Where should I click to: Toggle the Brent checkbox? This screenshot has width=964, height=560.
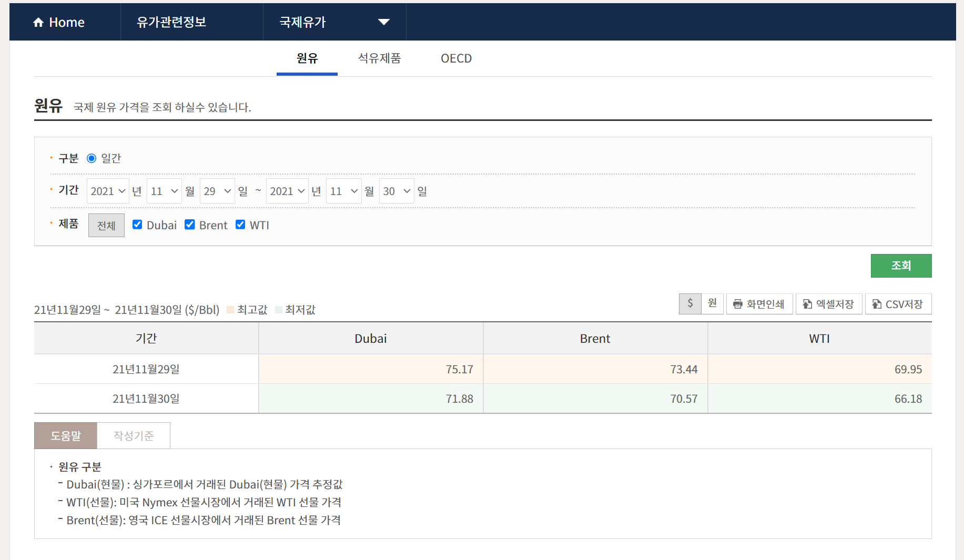(190, 225)
